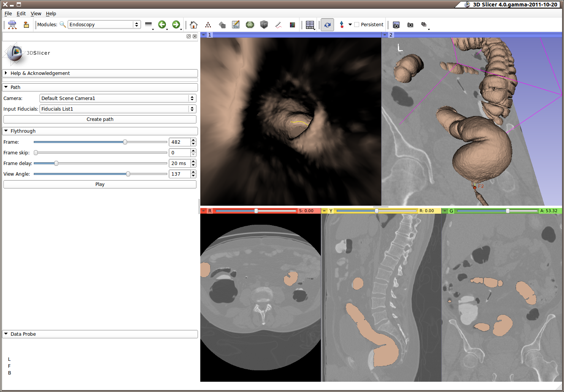Click the Load Scene MRML icon

tap(12, 25)
